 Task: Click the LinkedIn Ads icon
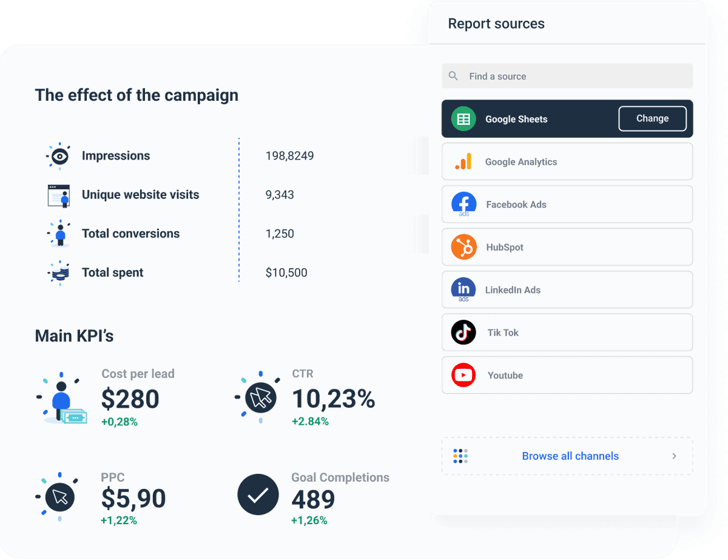click(x=463, y=289)
